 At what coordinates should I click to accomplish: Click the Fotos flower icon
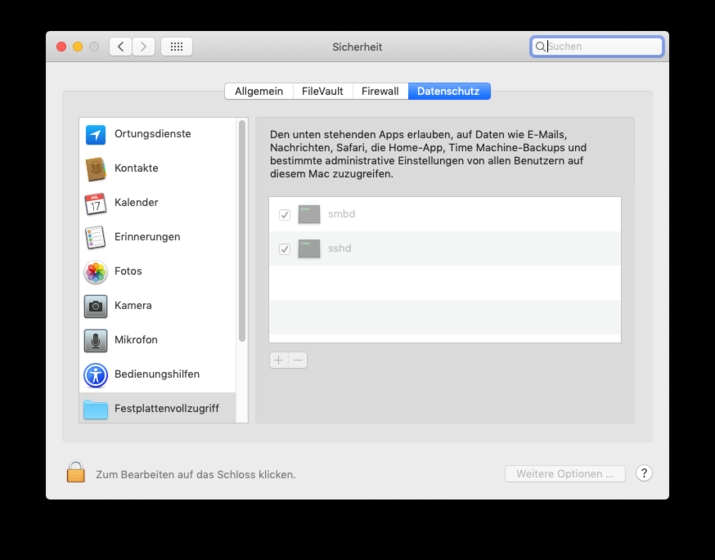[95, 272]
